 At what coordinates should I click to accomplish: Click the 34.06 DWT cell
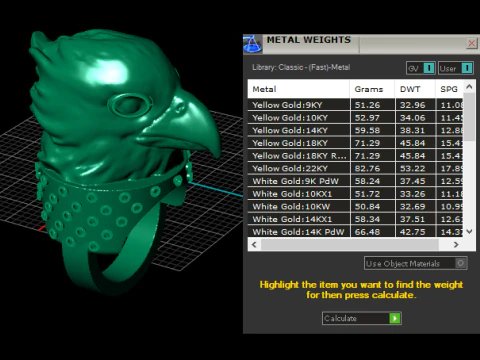[x=416, y=118]
